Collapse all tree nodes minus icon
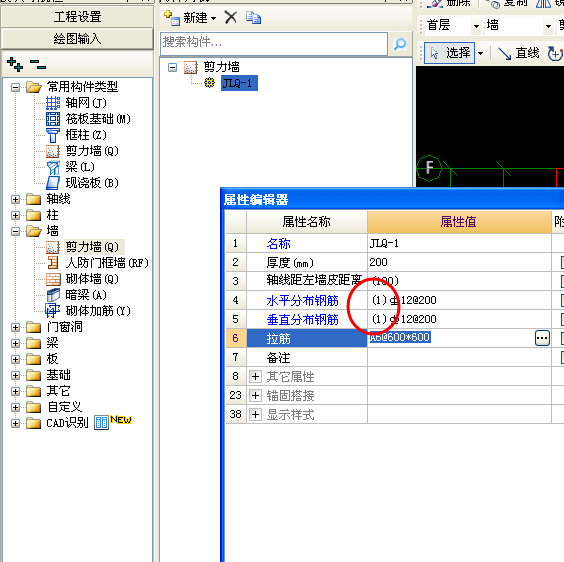The image size is (564, 562). click(38, 64)
